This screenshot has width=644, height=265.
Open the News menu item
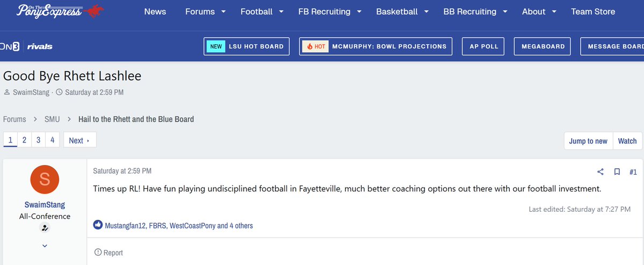[x=155, y=12]
